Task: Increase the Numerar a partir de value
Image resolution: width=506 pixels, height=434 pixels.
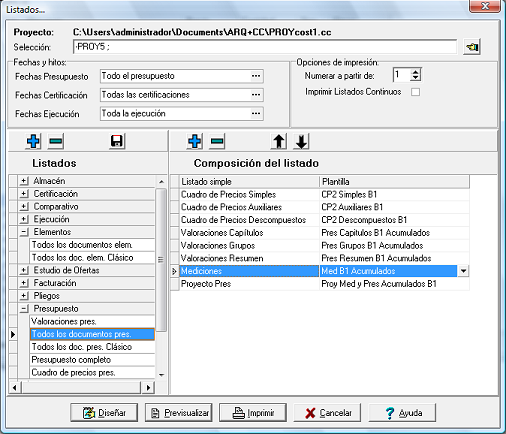Action: click(415, 72)
